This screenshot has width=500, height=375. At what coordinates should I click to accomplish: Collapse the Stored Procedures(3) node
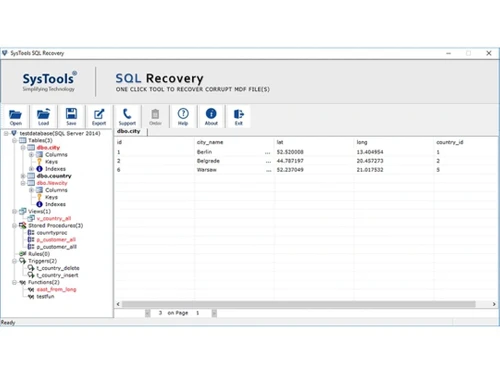click(15, 226)
